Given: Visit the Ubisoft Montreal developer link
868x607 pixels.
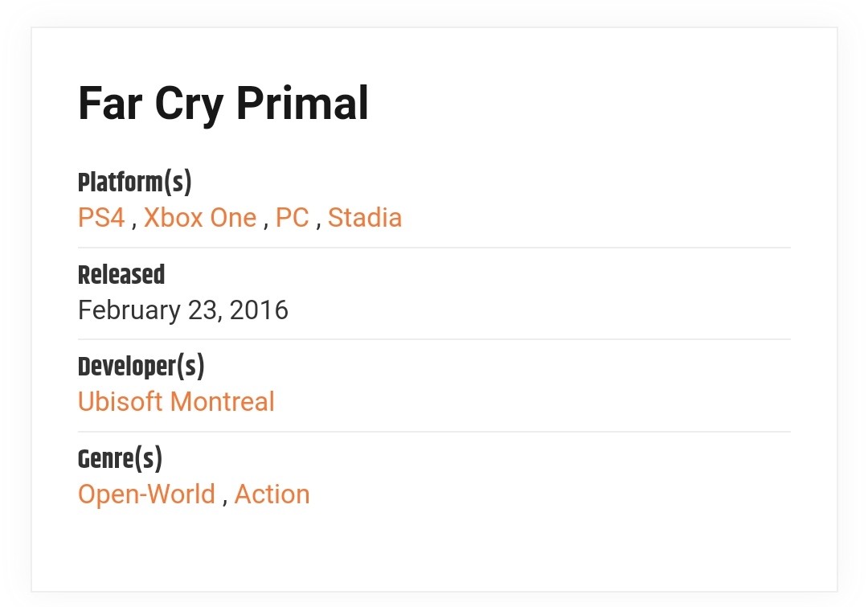Looking at the screenshot, I should click(x=176, y=401).
